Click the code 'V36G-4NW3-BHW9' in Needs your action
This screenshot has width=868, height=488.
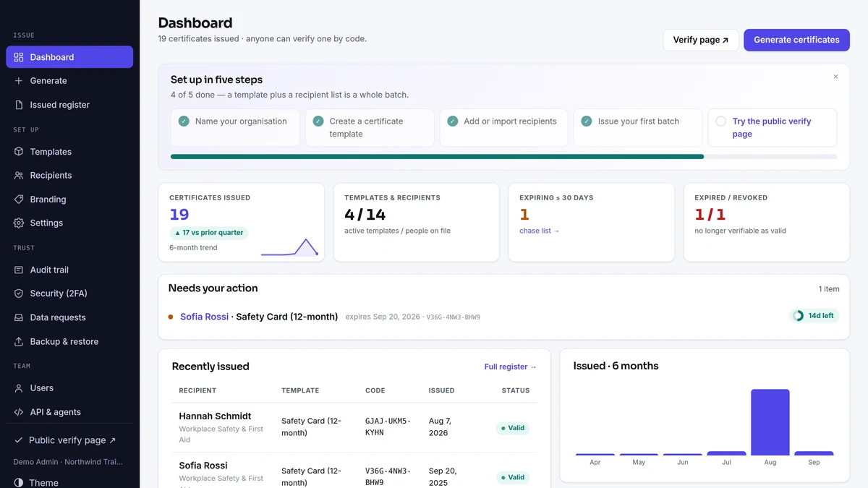[453, 317]
